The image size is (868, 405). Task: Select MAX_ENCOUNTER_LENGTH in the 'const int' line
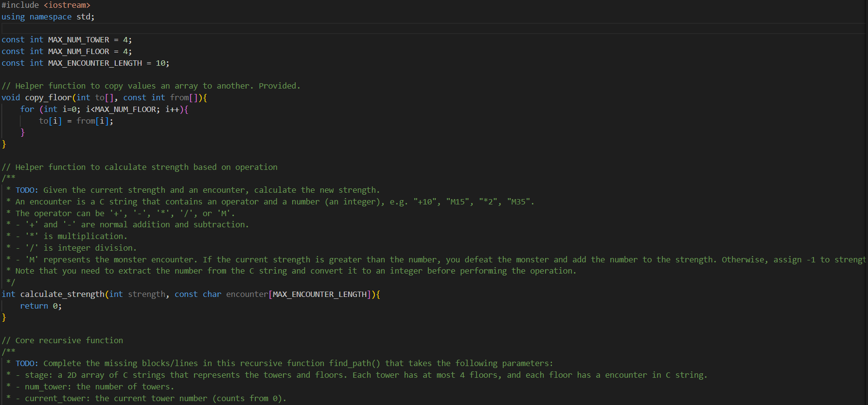tap(95, 63)
